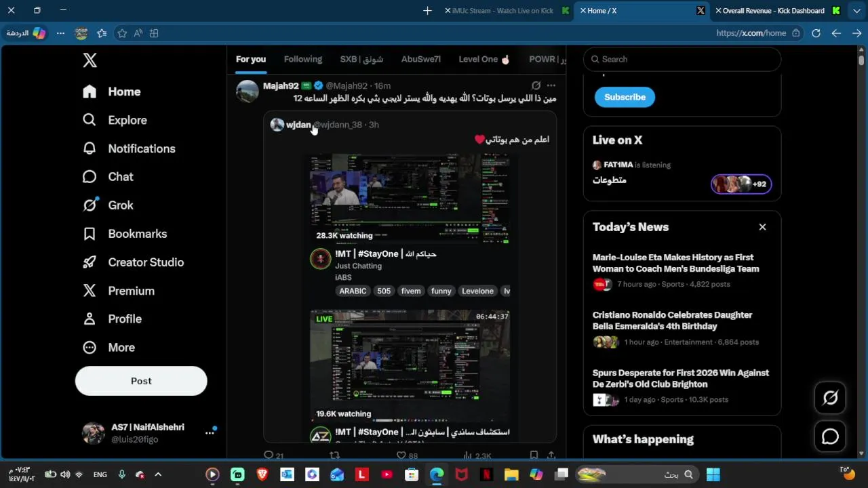Click the Grok explain icon on Majah92 post
The height and width of the screenshot is (488, 868).
point(536,85)
